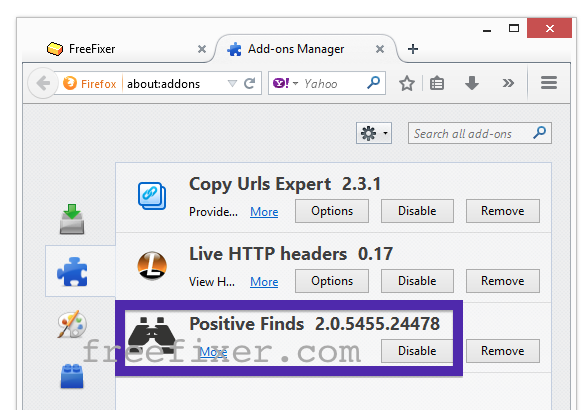This screenshot has height=410, width=584.
Task: Close the Firefox window
Action: 549,28
